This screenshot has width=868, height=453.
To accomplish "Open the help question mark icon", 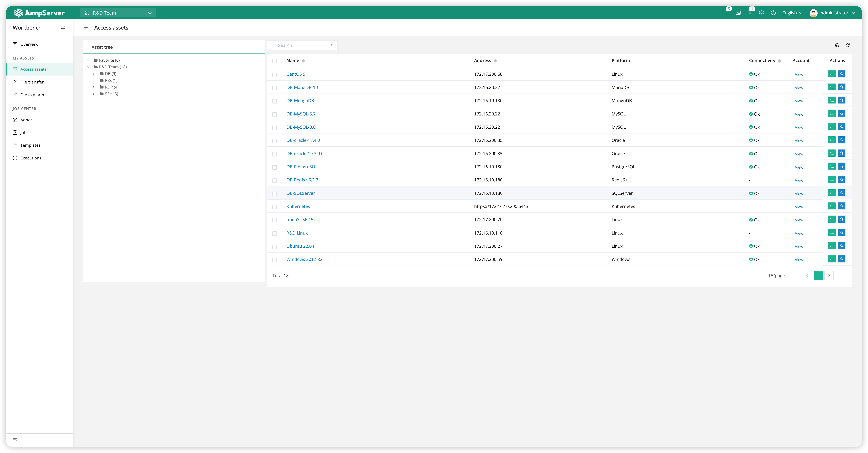I will click(x=773, y=13).
